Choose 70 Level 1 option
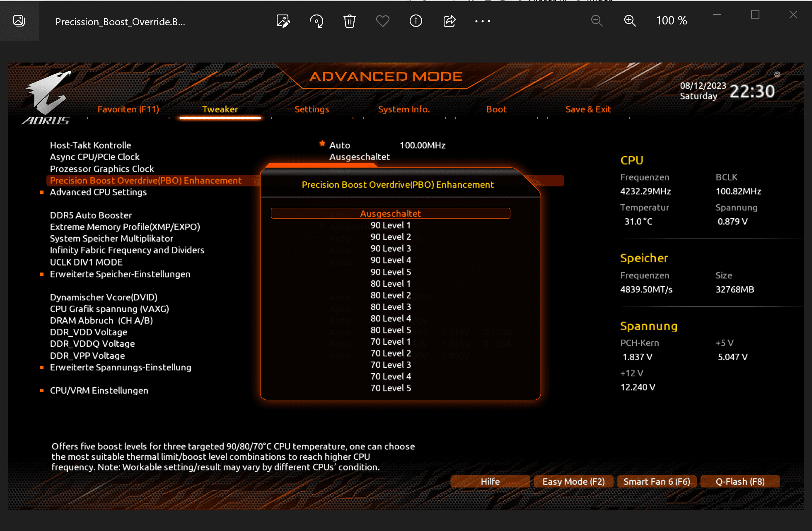Image resolution: width=812 pixels, height=531 pixels. pyautogui.click(x=391, y=342)
